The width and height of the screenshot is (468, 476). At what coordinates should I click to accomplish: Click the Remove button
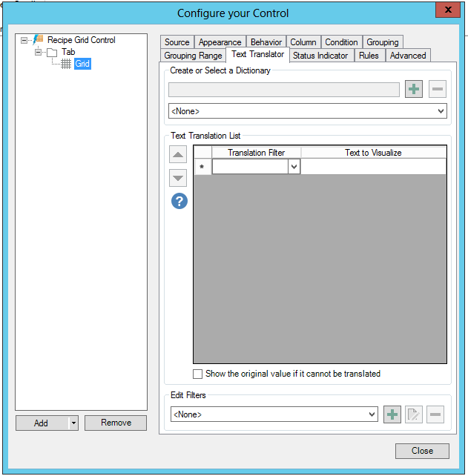[116, 423]
